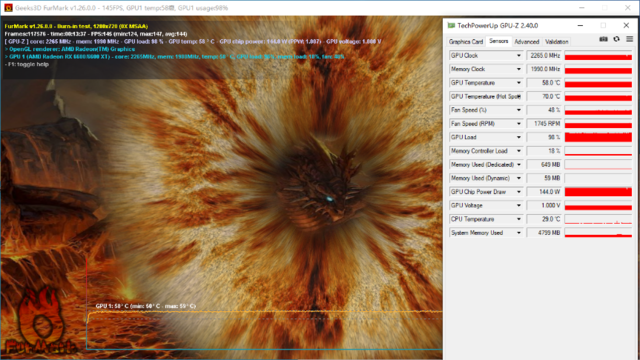Open the GPU Temperature sensor dropdown
The width and height of the screenshot is (640, 360).
tap(519, 83)
